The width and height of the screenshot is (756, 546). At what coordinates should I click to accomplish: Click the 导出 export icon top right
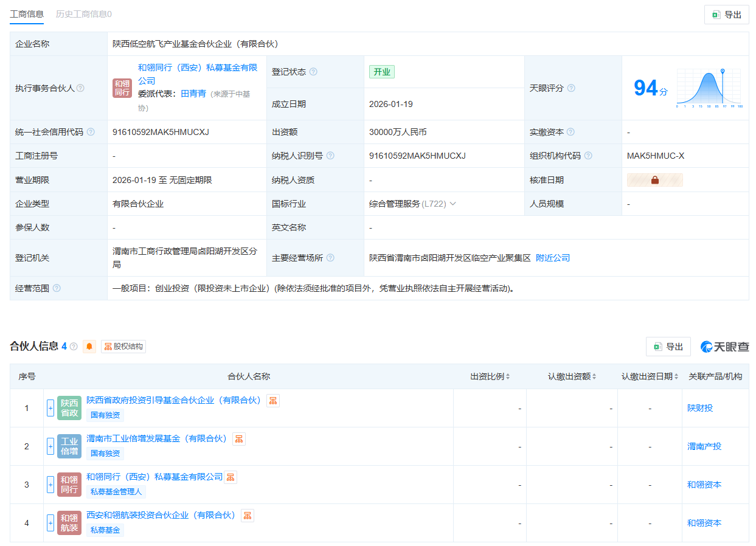click(726, 14)
